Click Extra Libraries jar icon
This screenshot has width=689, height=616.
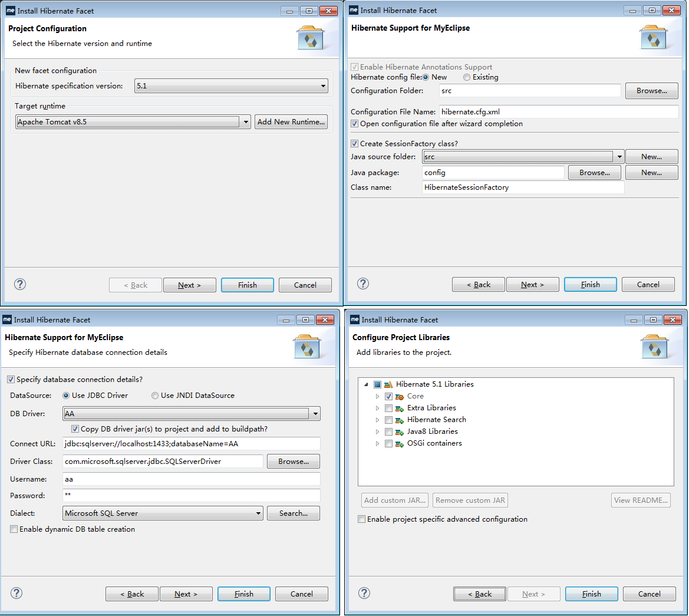pyautogui.click(x=400, y=408)
